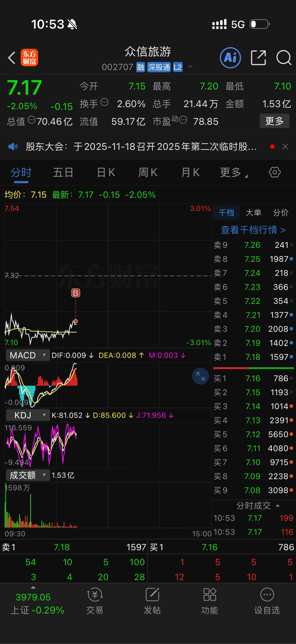
Task: Open chart settings gear icon
Action: pyautogui.click(x=275, y=172)
